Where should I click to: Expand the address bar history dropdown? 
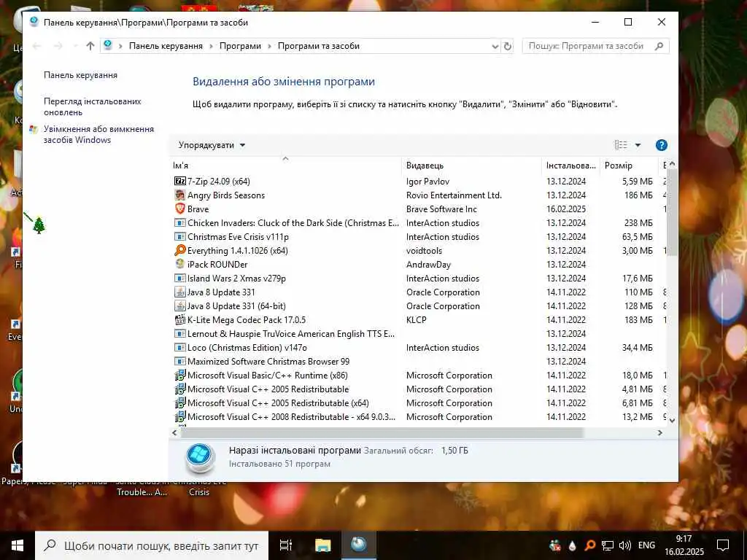tap(495, 46)
